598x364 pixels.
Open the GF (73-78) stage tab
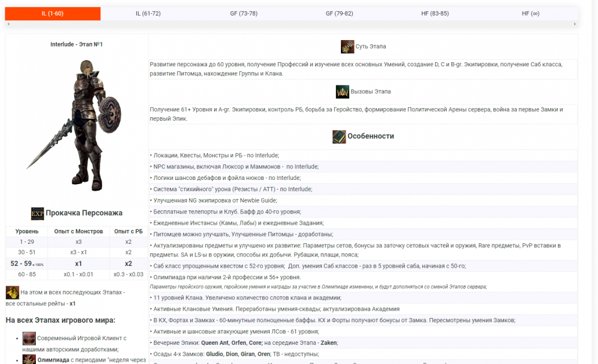click(243, 13)
